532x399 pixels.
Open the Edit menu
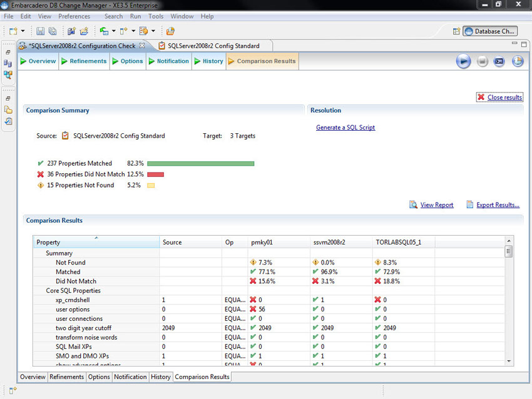point(26,16)
